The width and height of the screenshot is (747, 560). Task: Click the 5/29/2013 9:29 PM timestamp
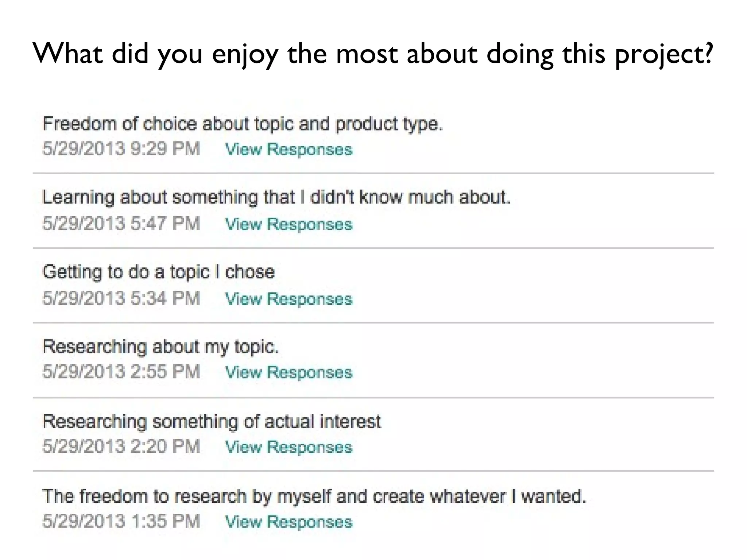point(121,149)
